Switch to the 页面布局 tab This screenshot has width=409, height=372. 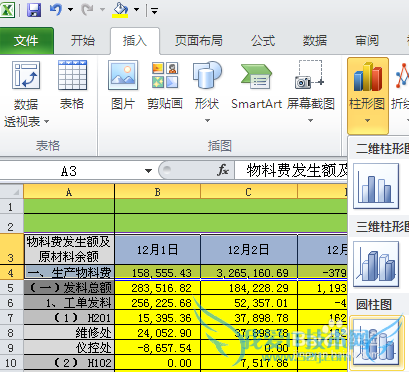pyautogui.click(x=199, y=41)
